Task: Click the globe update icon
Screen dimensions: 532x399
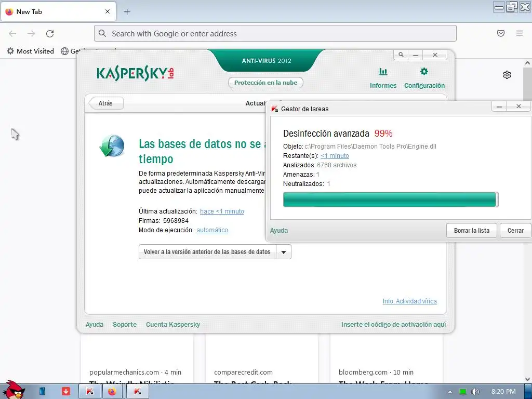Action: tap(112, 146)
